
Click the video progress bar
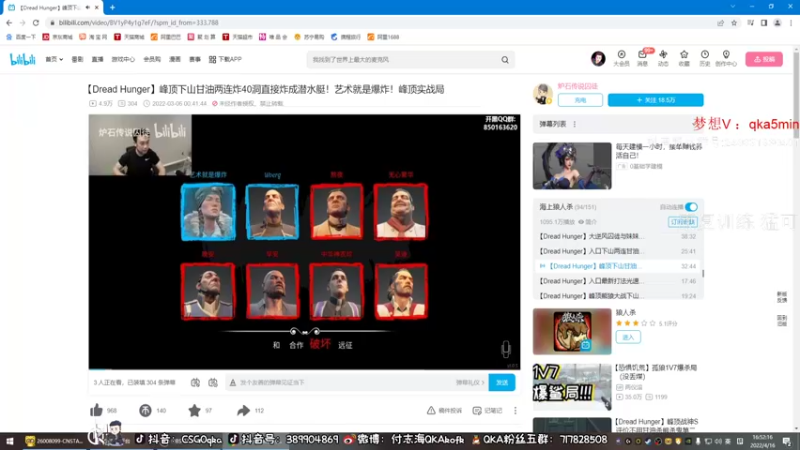tap(304, 368)
